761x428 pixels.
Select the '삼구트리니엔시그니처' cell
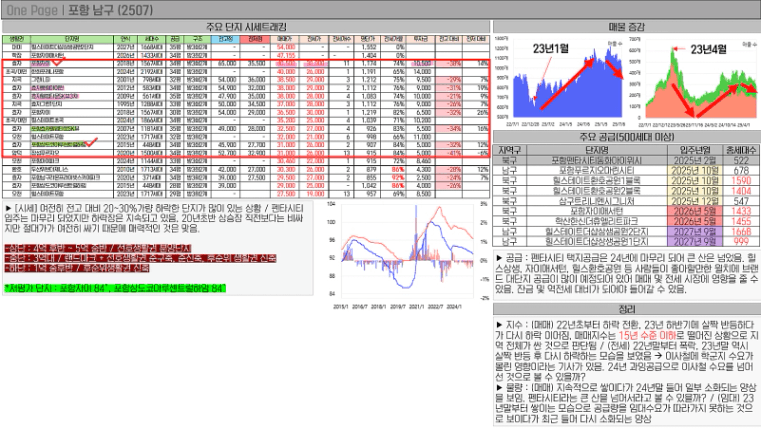[x=596, y=201]
